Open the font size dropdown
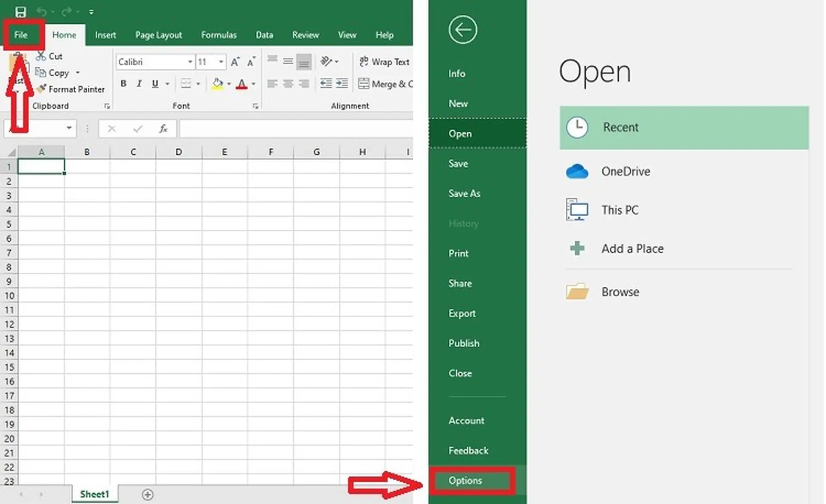The width and height of the screenshot is (826, 504). 221,61
